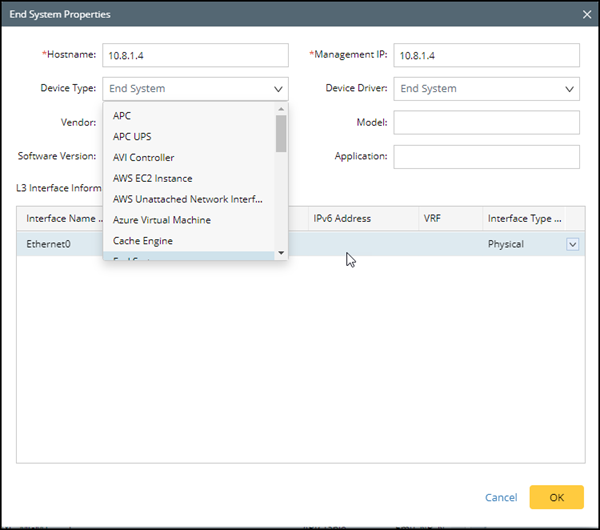Viewport: 600px width, 530px height.
Task: Close the End System Properties dialog
Action: (586, 15)
